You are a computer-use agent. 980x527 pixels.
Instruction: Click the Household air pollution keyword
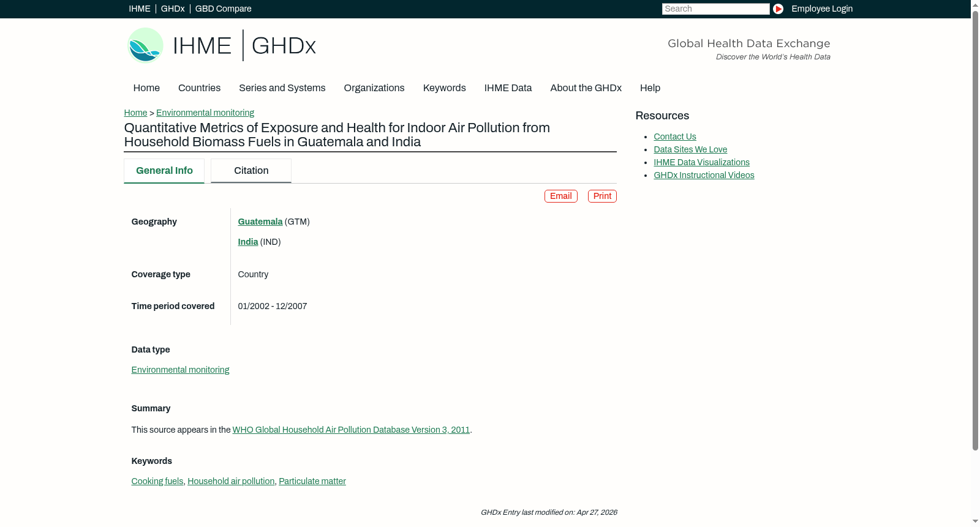pos(231,481)
